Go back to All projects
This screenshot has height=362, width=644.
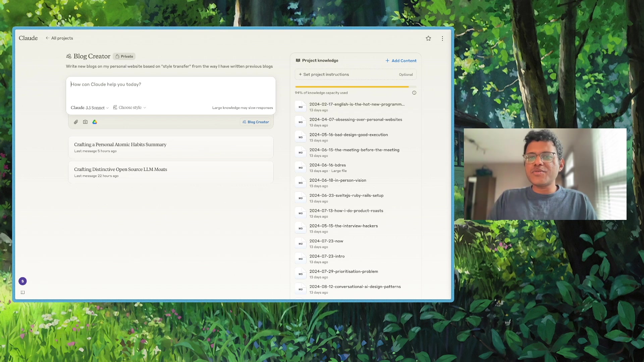[59, 38]
